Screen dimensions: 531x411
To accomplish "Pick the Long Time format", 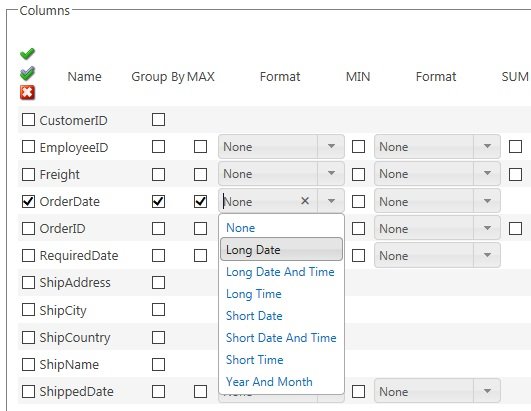I will (281, 294).
